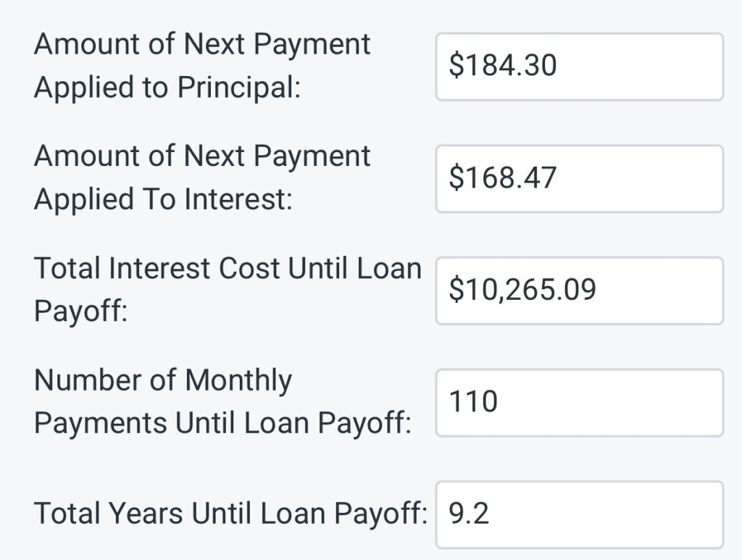Focus the Total Interest Cost field
The height and width of the screenshot is (560, 742).
pos(579,291)
